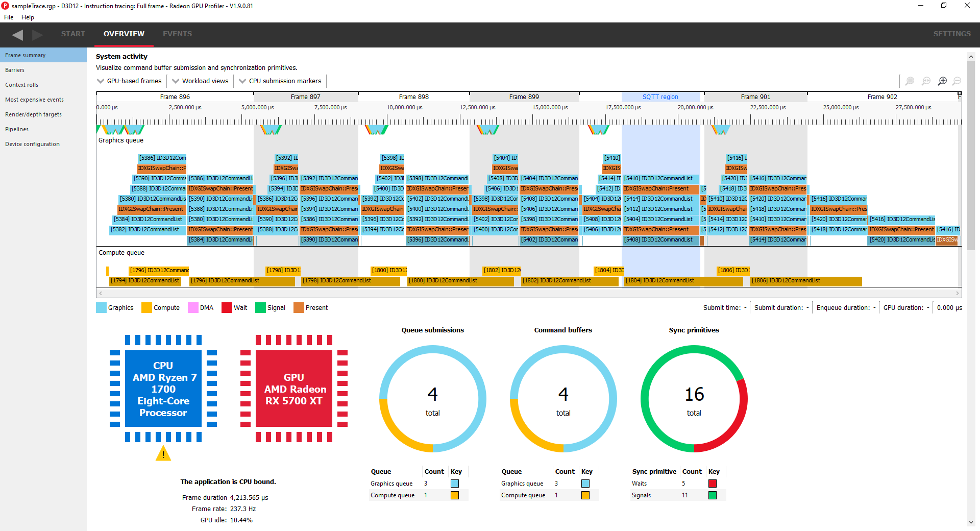
Task: Zoom in using the plus magnifier icon
Action: point(943,81)
